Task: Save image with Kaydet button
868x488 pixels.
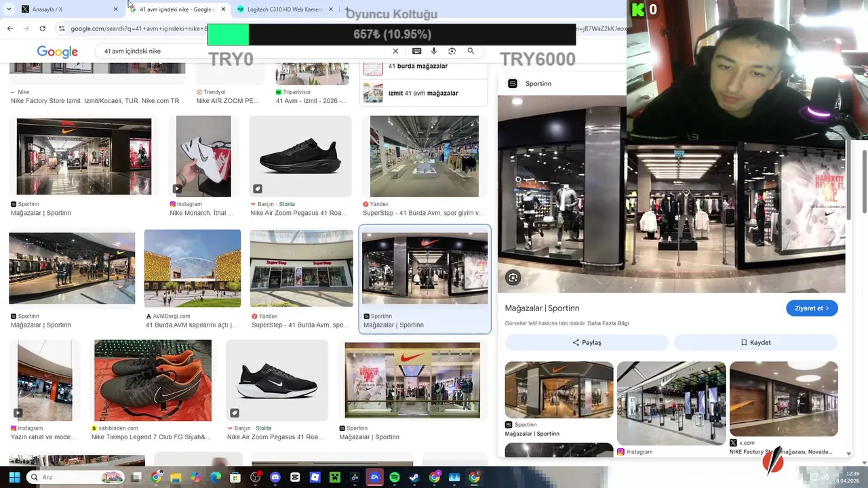Action: pos(755,342)
